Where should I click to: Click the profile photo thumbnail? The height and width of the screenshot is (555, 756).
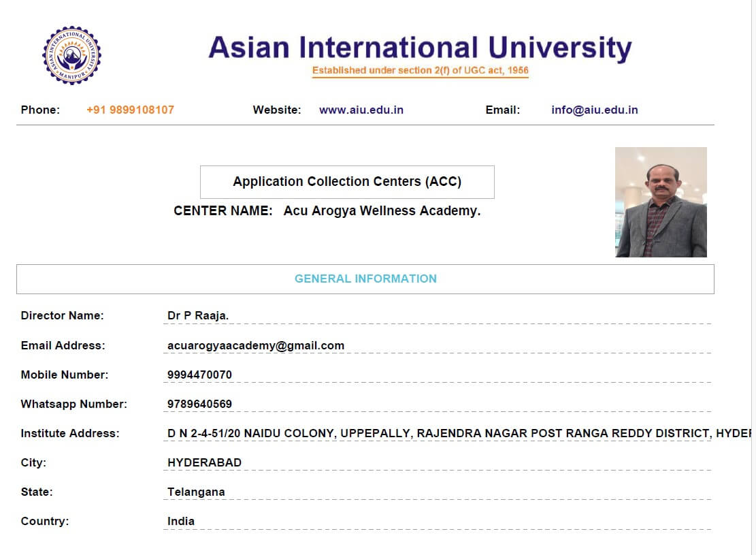pos(661,202)
